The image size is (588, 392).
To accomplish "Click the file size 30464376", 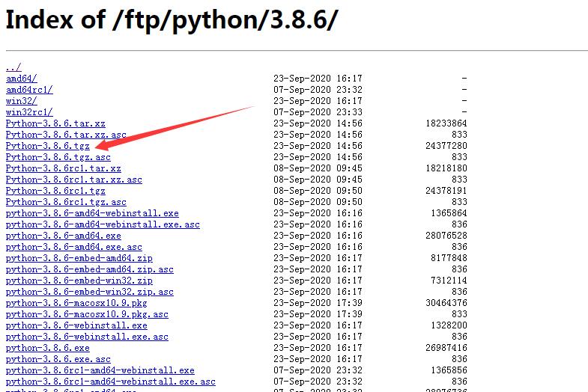I will [446, 303].
